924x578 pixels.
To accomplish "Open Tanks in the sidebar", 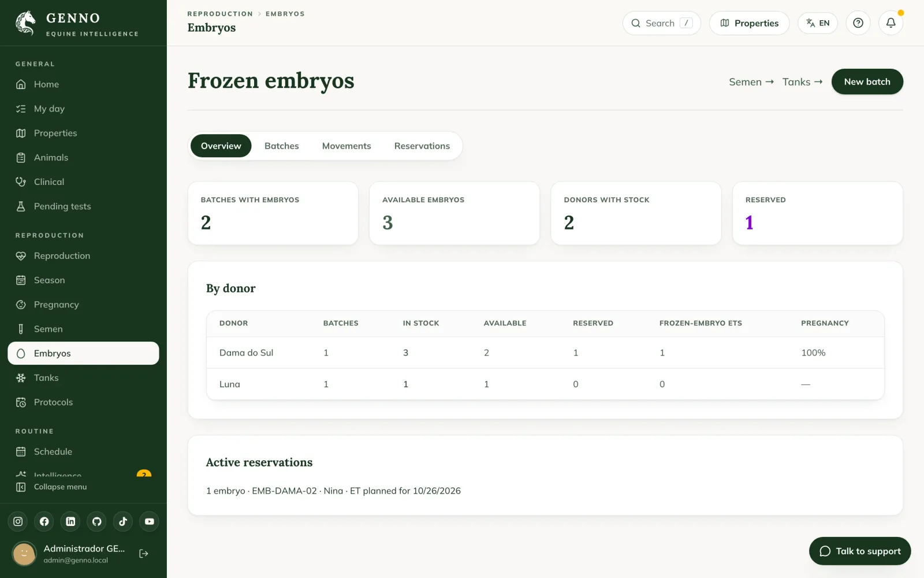I will point(83,378).
